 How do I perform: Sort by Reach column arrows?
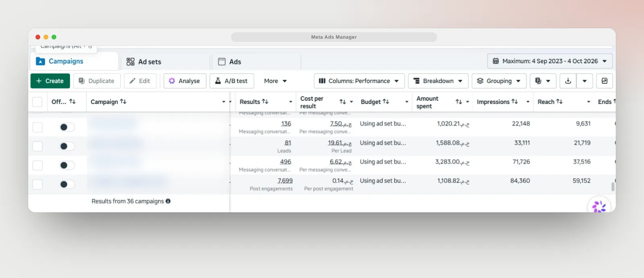(559, 102)
